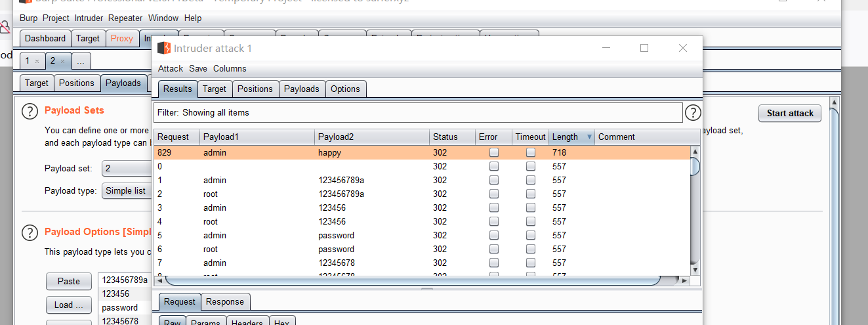Tick the Error checkbox for request 2
The width and height of the screenshot is (868, 325).
tap(494, 194)
